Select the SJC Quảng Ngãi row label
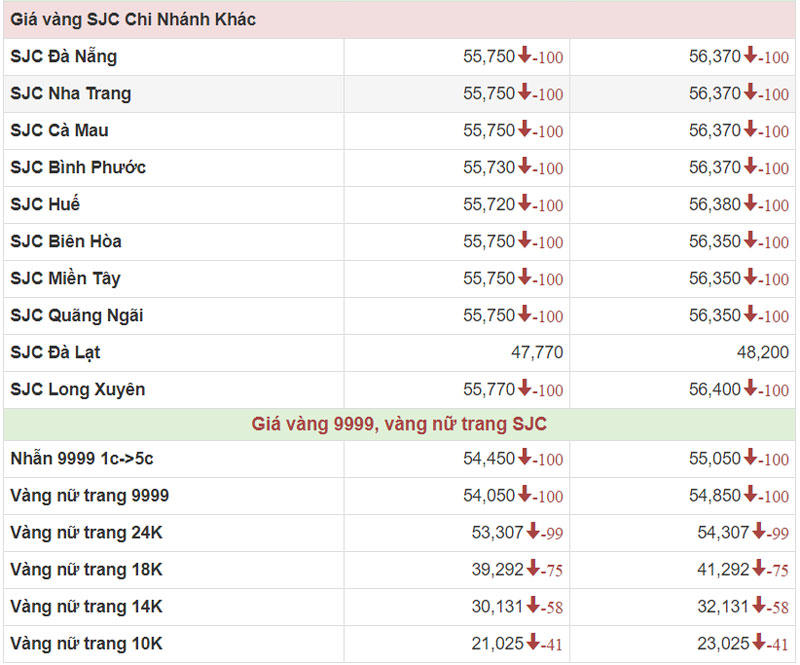This screenshot has height=665, width=800. click(x=77, y=315)
